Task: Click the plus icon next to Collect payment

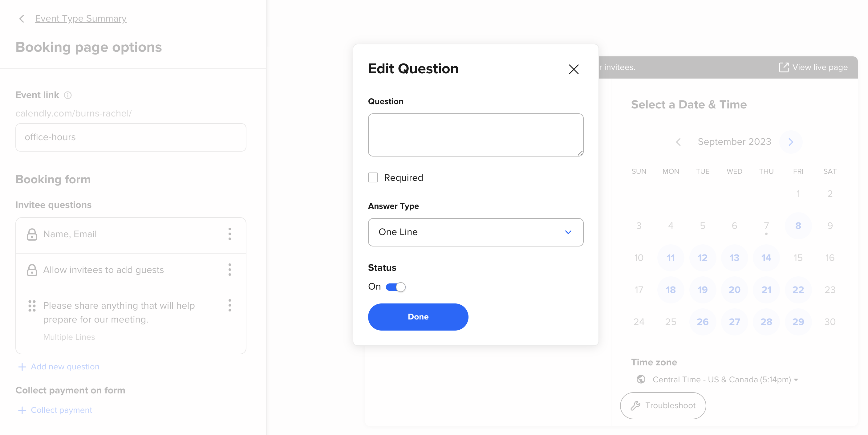Action: pyautogui.click(x=22, y=410)
